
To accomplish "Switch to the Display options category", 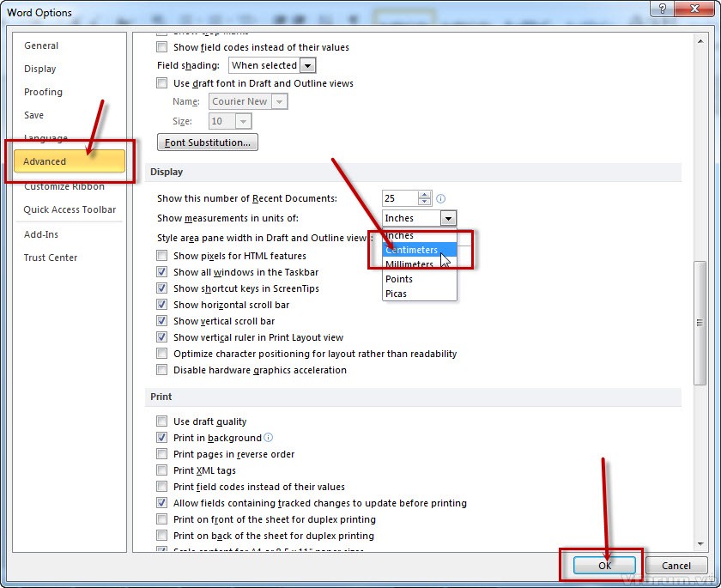I will (70, 69).
